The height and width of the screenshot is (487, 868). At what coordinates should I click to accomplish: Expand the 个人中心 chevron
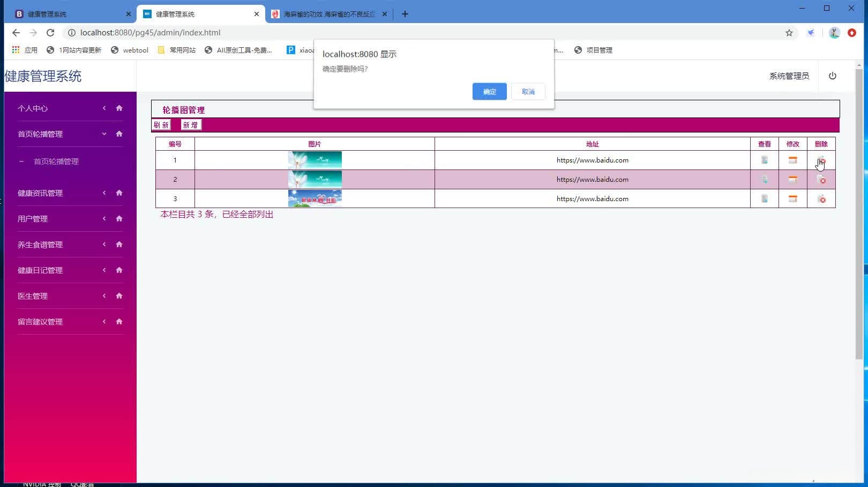(x=104, y=108)
